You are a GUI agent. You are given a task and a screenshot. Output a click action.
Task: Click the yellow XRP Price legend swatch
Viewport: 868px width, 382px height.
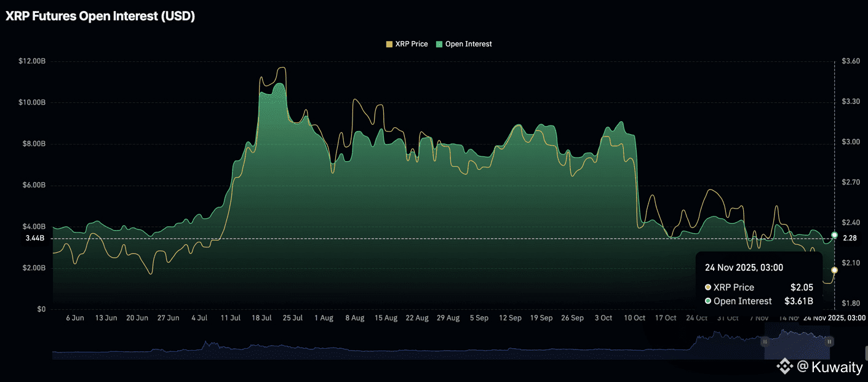pyautogui.click(x=389, y=44)
